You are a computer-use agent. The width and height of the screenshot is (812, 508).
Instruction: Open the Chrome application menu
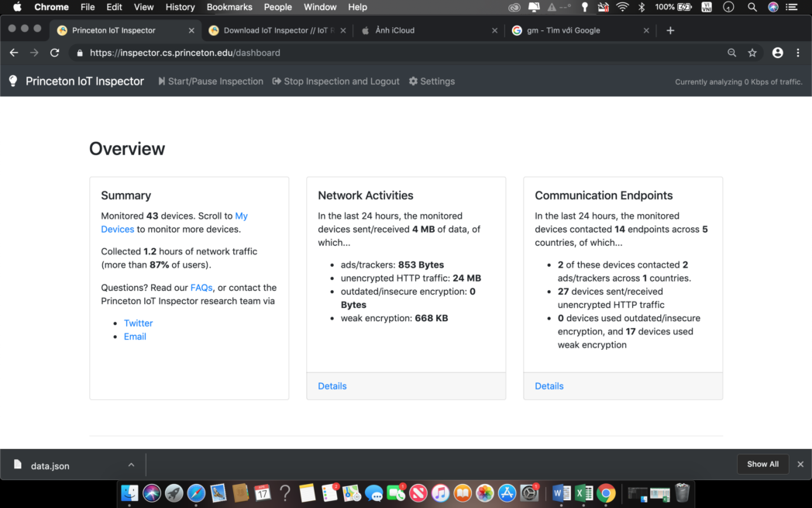click(x=51, y=7)
